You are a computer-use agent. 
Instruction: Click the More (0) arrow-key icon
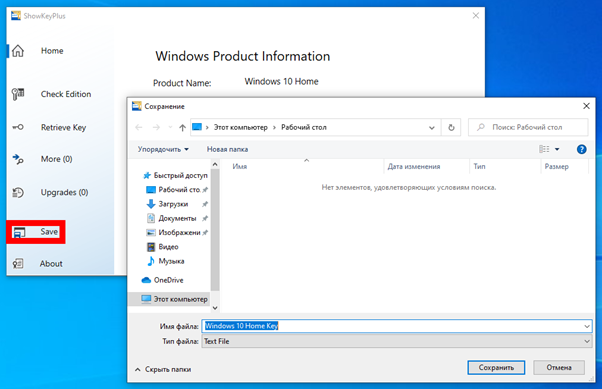pos(18,159)
